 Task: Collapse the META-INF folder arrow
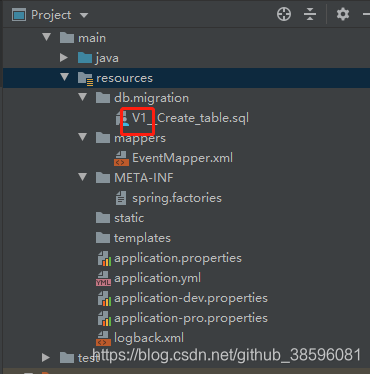click(x=82, y=177)
